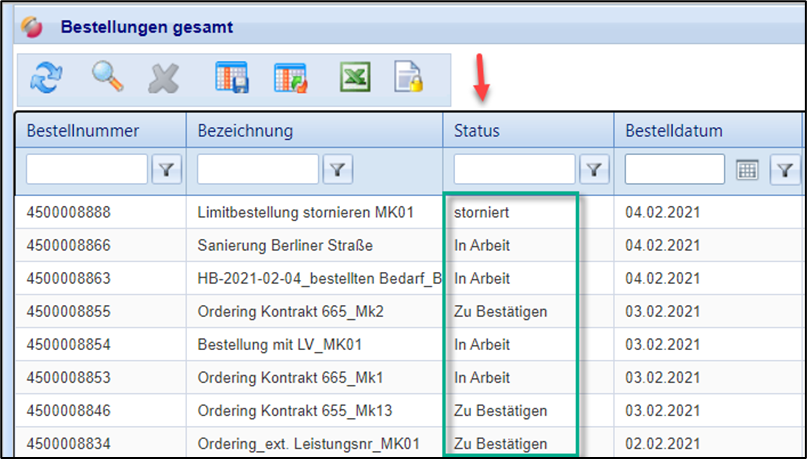Sort by the Status column header
The image size is (807, 459).
tap(477, 131)
